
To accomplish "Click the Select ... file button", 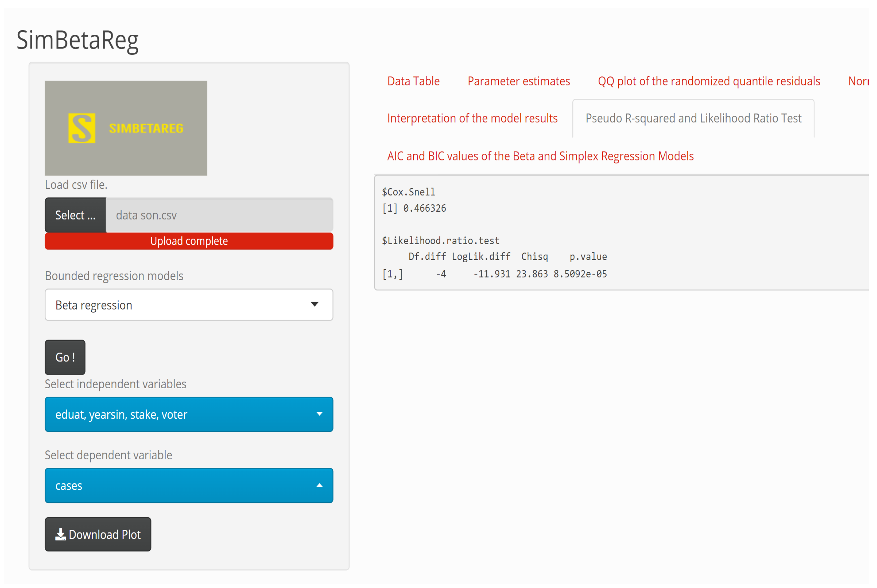I will click(x=75, y=215).
